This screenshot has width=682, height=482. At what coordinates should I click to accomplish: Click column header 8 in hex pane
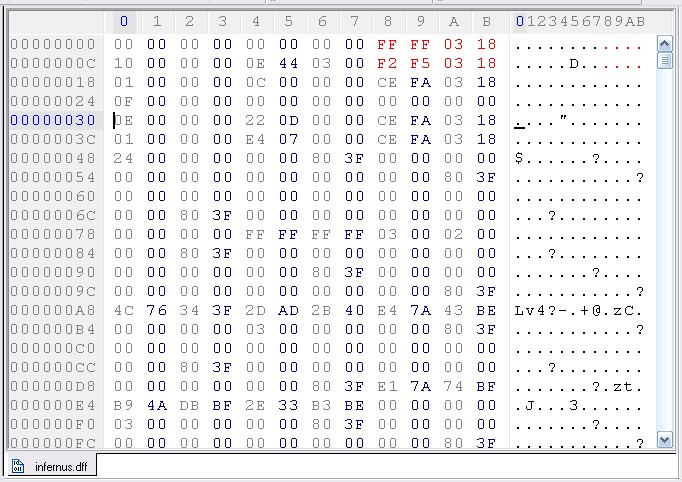[x=388, y=21]
